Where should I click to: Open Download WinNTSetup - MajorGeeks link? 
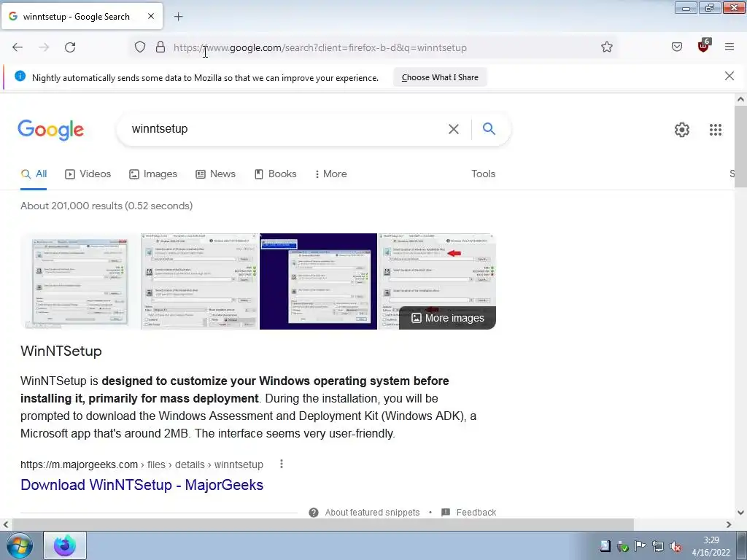click(142, 485)
